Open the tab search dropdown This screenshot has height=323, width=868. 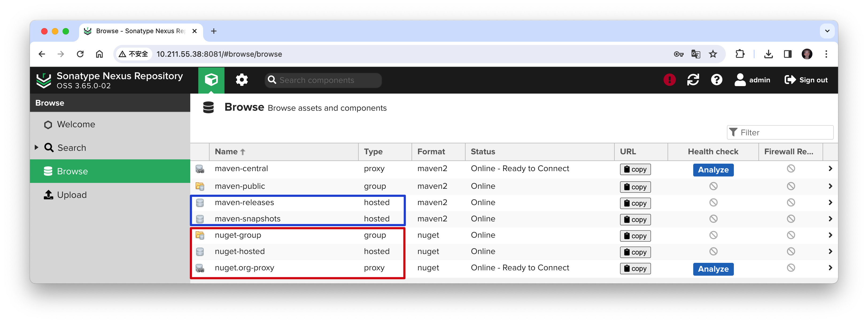coord(827,31)
